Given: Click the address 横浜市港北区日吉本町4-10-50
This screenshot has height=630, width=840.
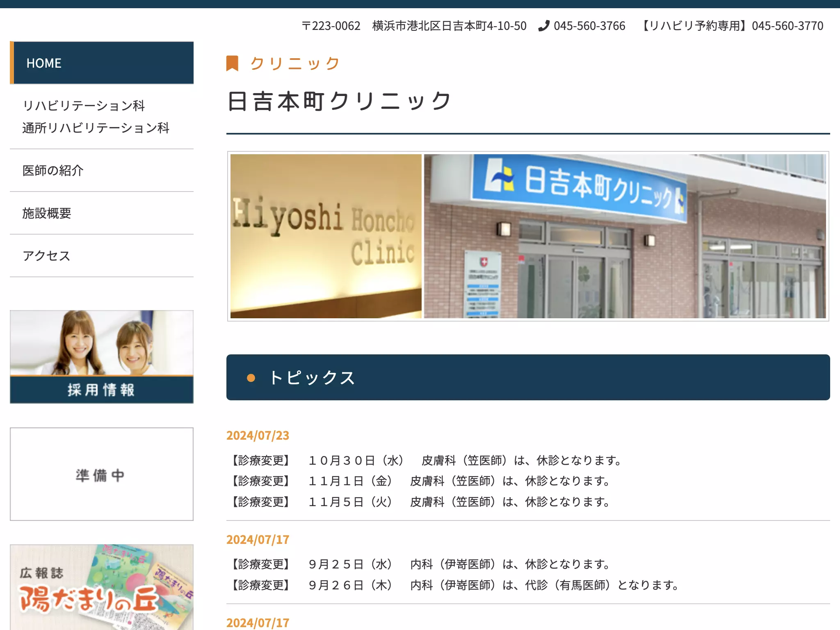Looking at the screenshot, I should click(x=449, y=26).
